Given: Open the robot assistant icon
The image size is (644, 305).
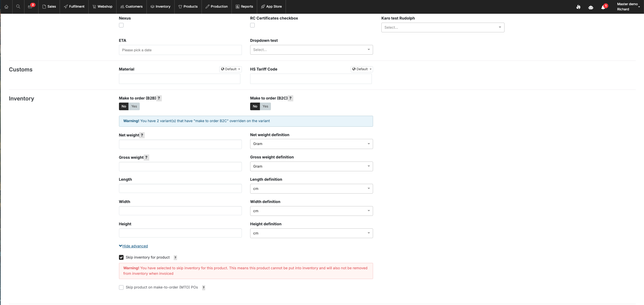Looking at the screenshot, I should (x=591, y=7).
